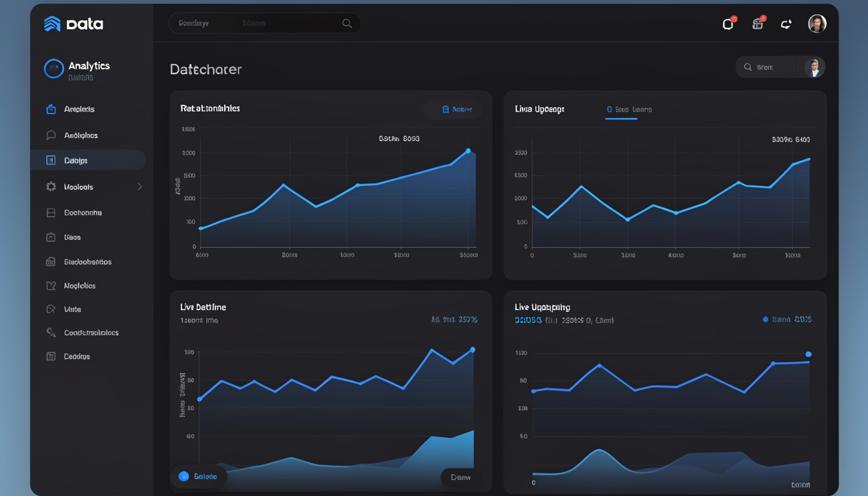Viewport: 868px width, 496px height.
Task: Select the highlighted sidebar menu item
Action: pos(88,160)
